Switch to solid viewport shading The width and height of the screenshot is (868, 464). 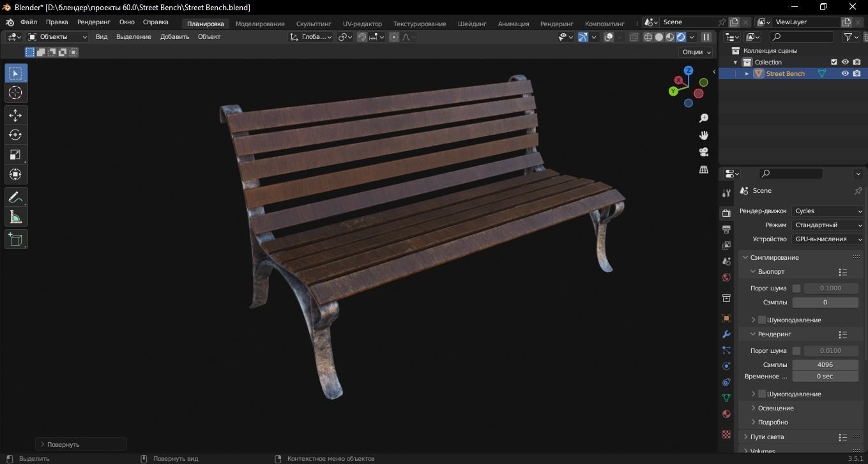pos(659,37)
